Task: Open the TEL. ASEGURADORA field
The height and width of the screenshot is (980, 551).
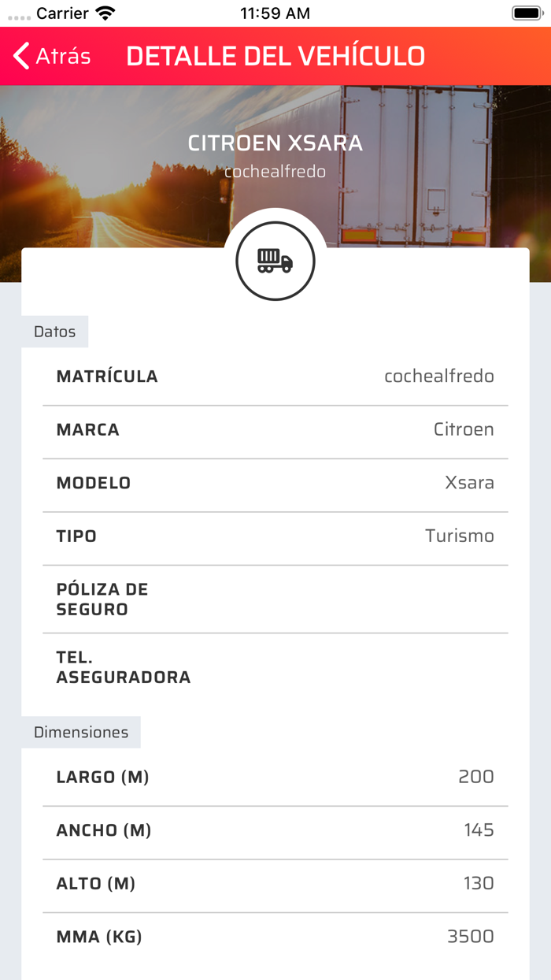Action: click(x=275, y=666)
